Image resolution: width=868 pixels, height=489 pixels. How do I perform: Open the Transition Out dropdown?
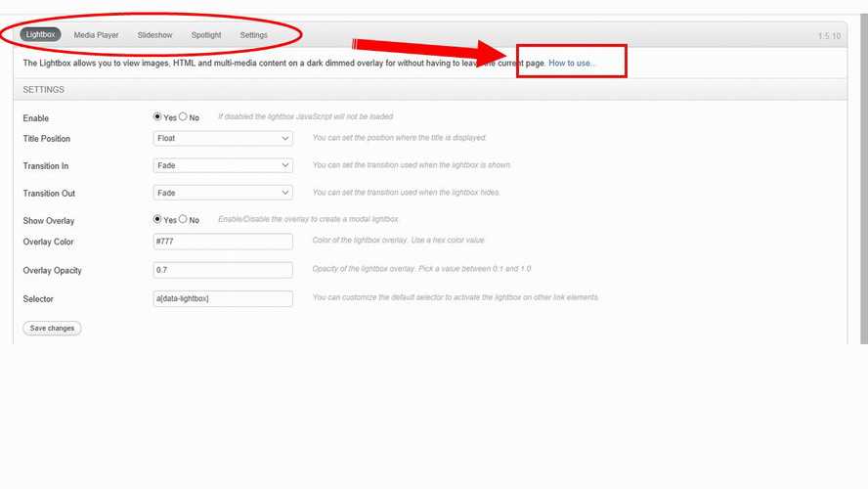[223, 194]
